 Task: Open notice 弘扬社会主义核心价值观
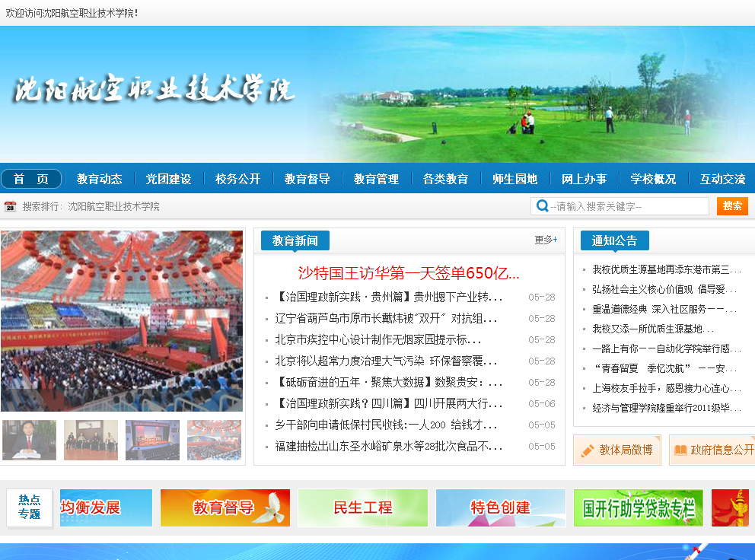pos(659,289)
